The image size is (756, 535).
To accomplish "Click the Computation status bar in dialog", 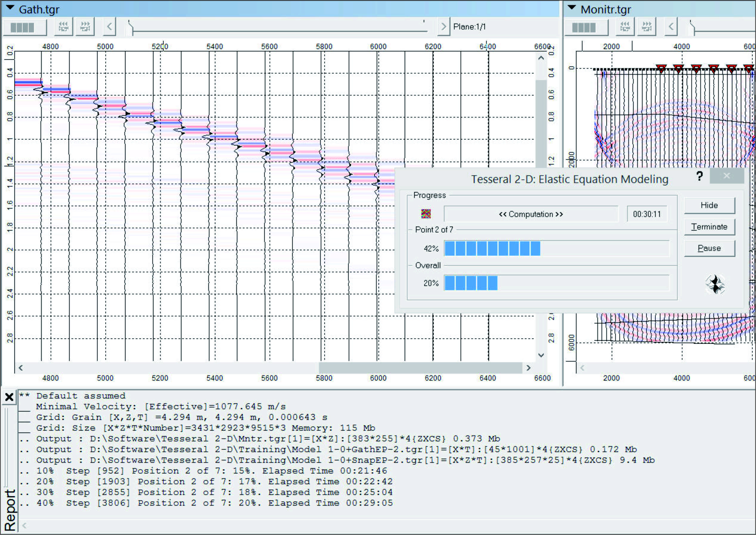I will (531, 215).
